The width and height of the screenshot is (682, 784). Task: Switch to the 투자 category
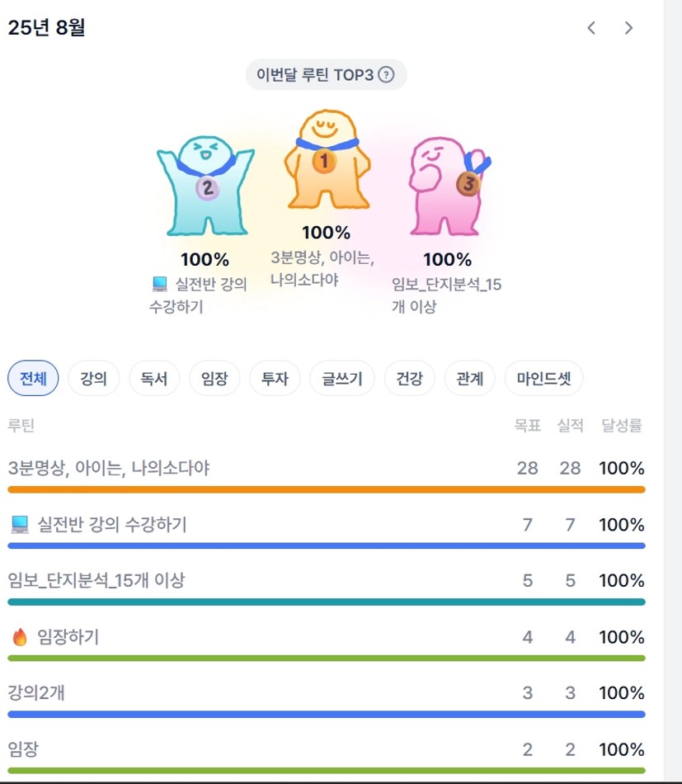(275, 378)
